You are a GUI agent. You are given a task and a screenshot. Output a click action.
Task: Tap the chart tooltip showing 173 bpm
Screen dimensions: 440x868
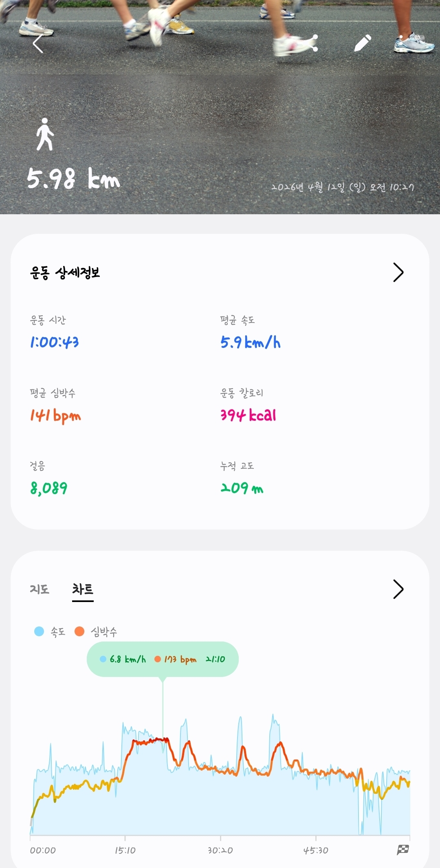(163, 659)
